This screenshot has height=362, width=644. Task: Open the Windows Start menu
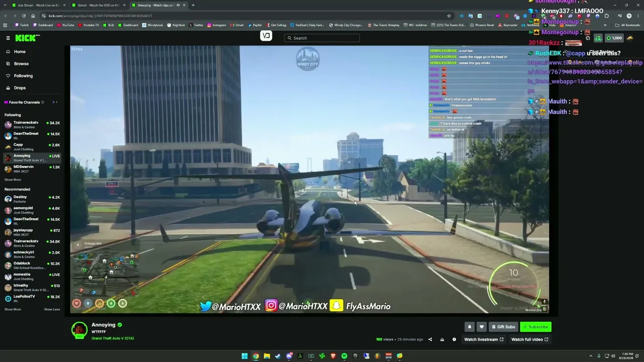tap(245, 356)
